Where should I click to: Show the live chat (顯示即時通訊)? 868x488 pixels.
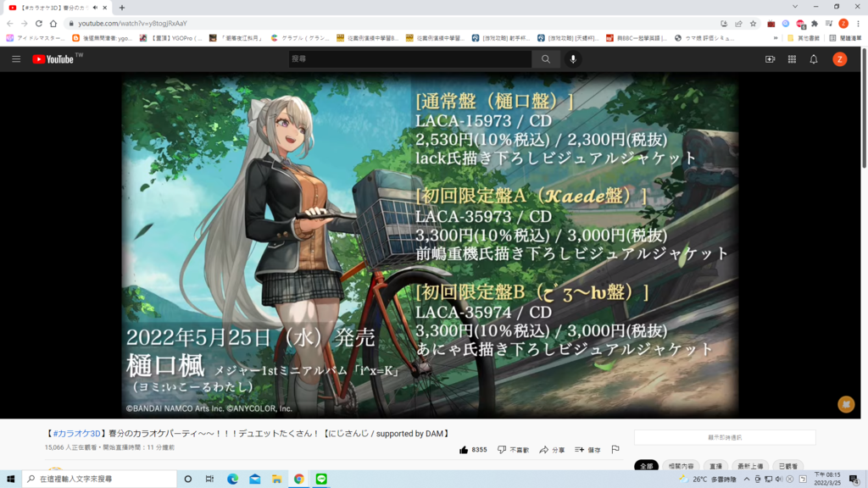click(725, 438)
